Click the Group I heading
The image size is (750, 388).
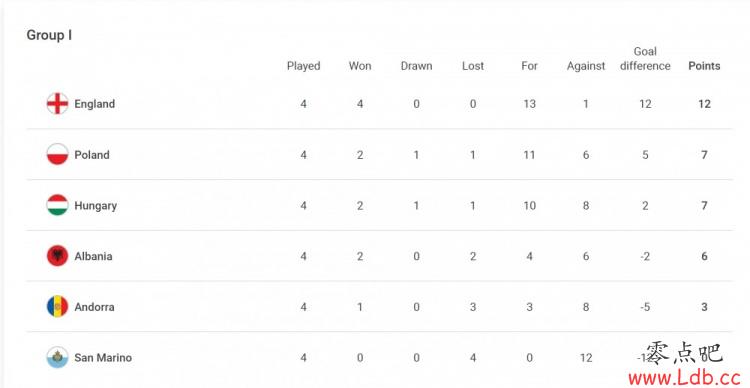49,35
